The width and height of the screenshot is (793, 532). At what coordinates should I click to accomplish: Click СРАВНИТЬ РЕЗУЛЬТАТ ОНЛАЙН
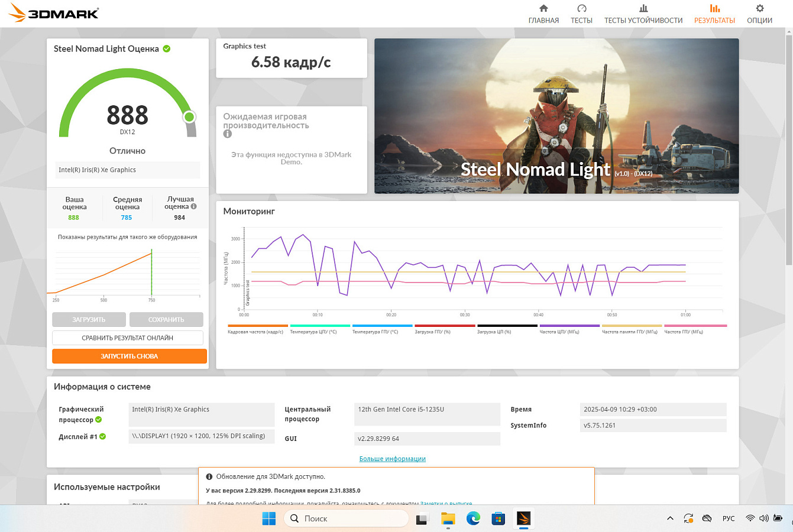[128, 338]
